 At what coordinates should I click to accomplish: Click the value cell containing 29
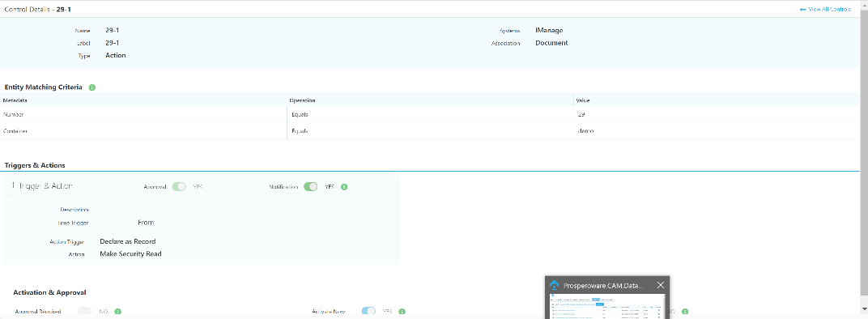point(717,114)
